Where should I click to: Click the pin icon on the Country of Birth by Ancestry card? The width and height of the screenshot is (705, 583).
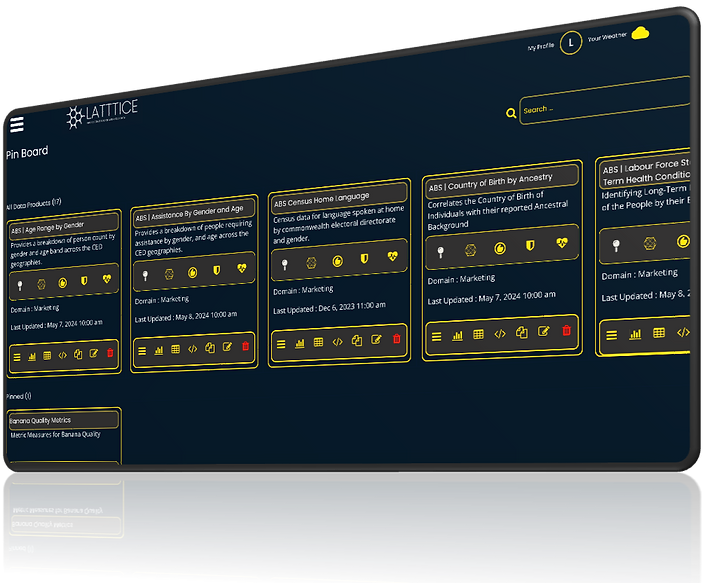(x=441, y=252)
